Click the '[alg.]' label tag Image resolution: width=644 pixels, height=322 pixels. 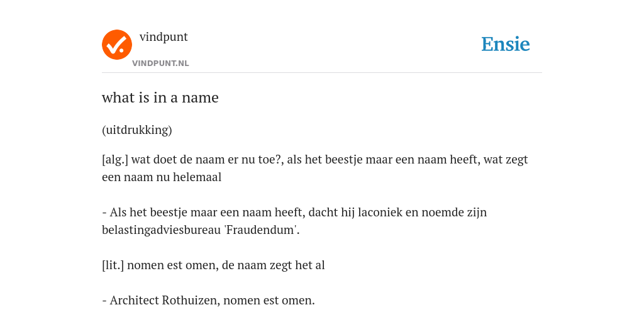click(x=115, y=160)
